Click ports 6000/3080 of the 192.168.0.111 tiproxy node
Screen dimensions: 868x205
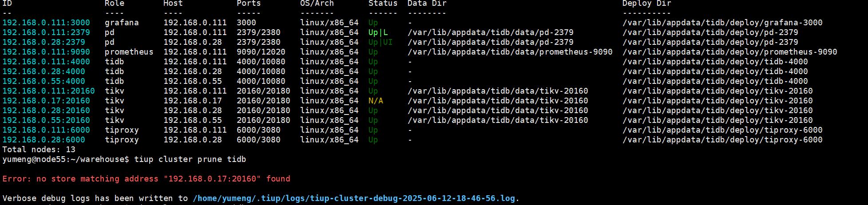(x=259, y=130)
